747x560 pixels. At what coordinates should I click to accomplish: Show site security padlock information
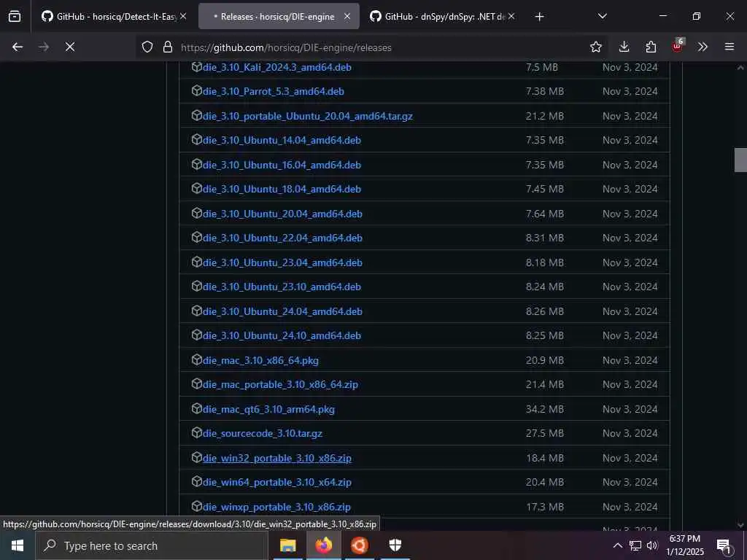pos(168,47)
